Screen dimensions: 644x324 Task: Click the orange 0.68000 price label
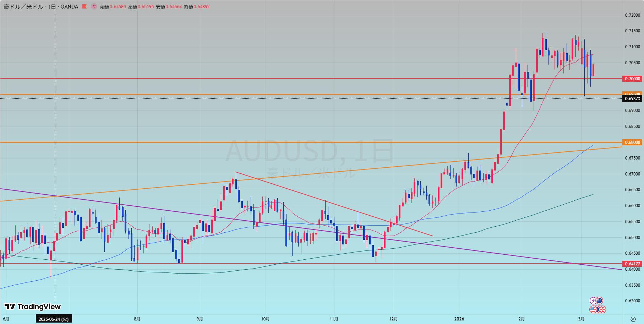click(633, 142)
